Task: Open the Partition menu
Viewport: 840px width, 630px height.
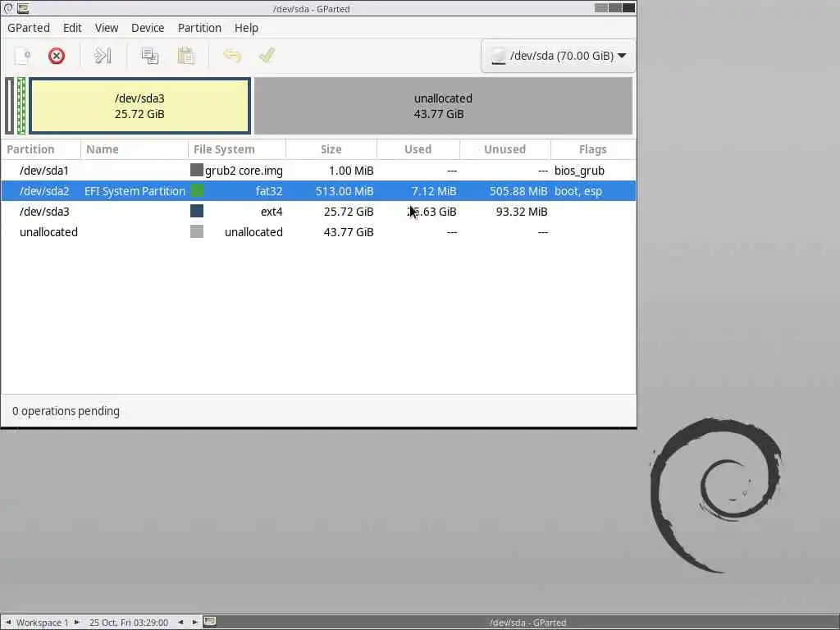Action: tap(199, 28)
